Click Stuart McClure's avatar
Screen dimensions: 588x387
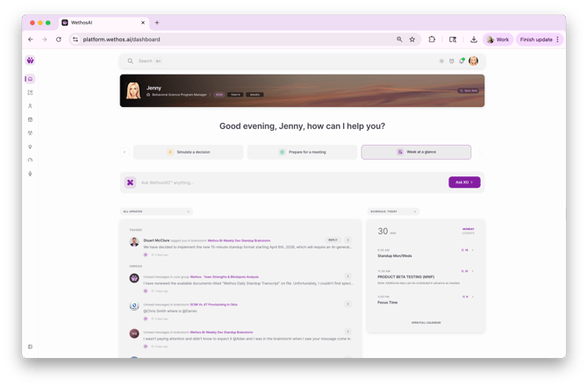(134, 242)
